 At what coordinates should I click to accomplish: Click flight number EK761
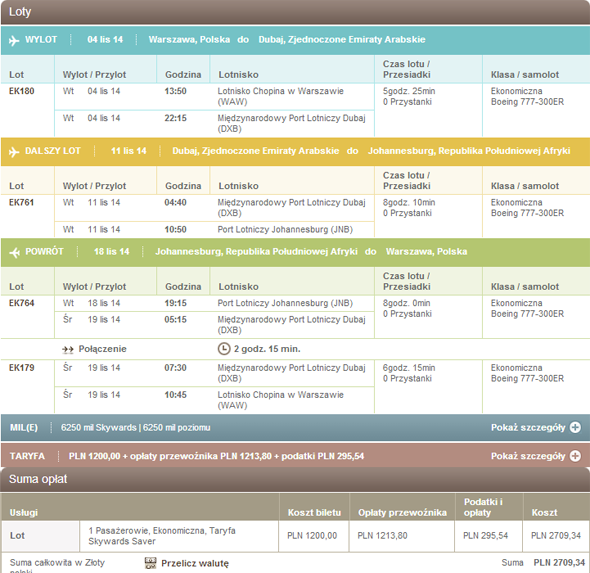[21, 202]
